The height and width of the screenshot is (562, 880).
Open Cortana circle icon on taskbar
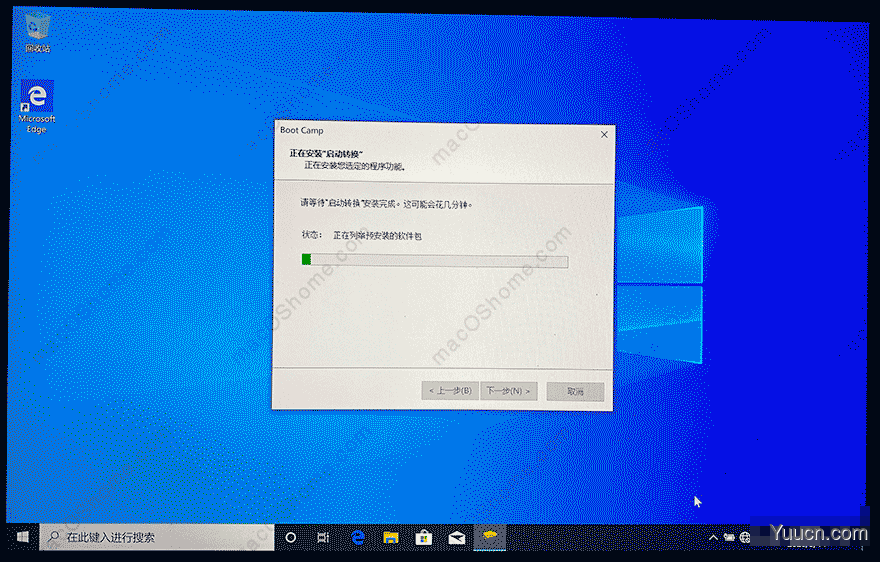tap(291, 537)
